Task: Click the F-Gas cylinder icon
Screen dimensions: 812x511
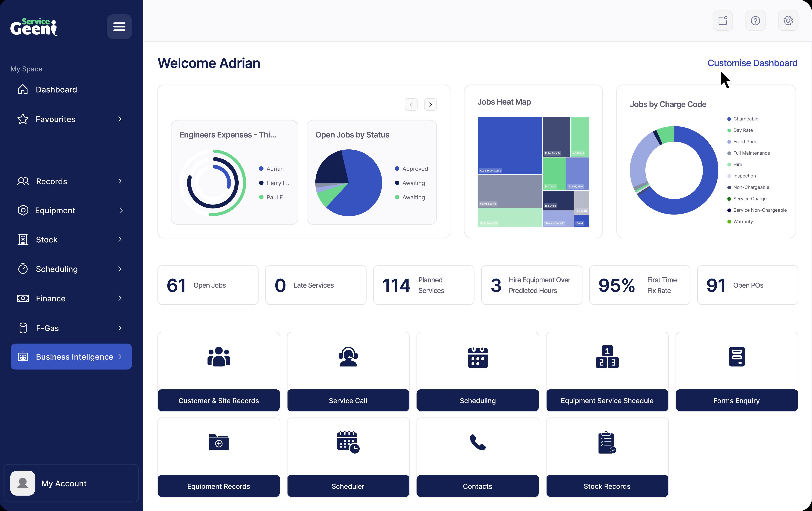Action: click(23, 328)
